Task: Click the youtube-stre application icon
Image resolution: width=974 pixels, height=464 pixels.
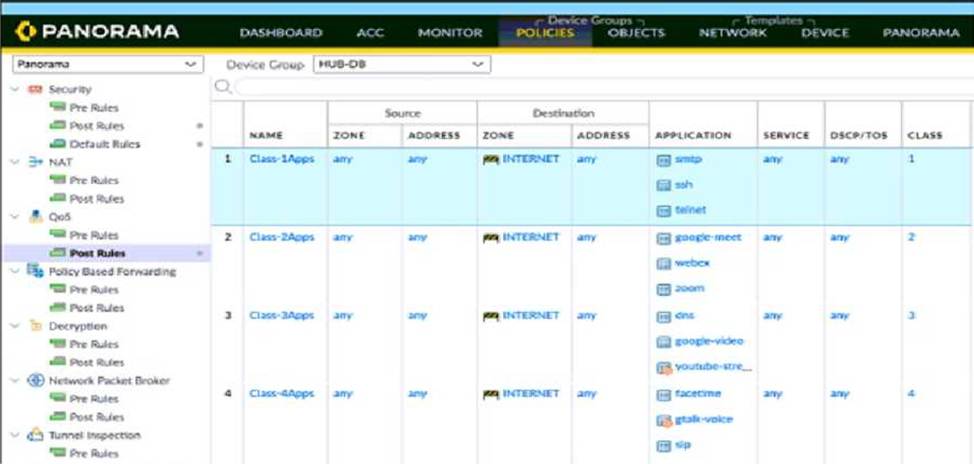Action: 664,368
